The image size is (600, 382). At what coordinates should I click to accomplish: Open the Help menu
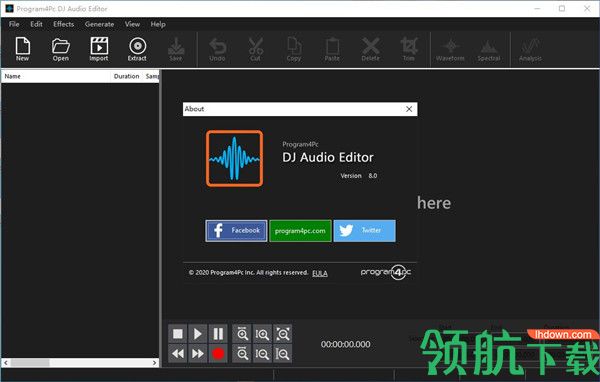coord(158,24)
